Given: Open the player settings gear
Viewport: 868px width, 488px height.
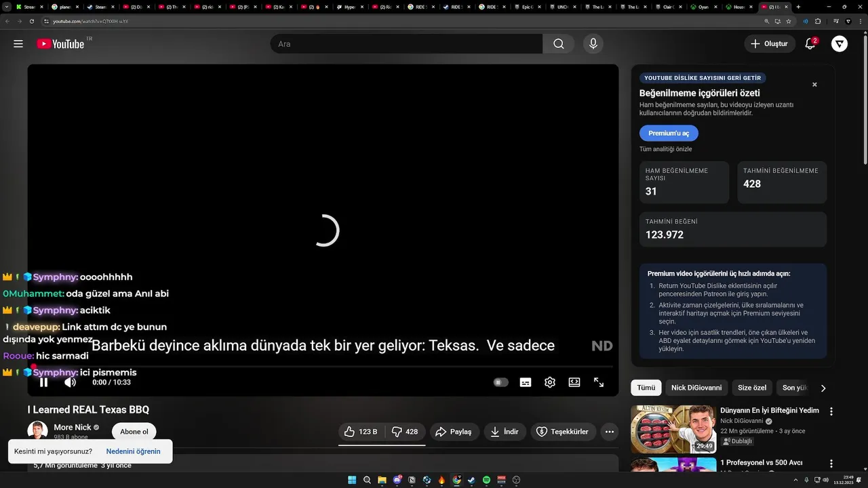Looking at the screenshot, I should [550, 382].
